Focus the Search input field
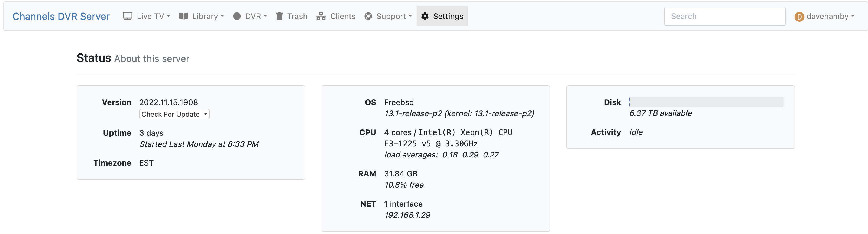 tap(724, 16)
